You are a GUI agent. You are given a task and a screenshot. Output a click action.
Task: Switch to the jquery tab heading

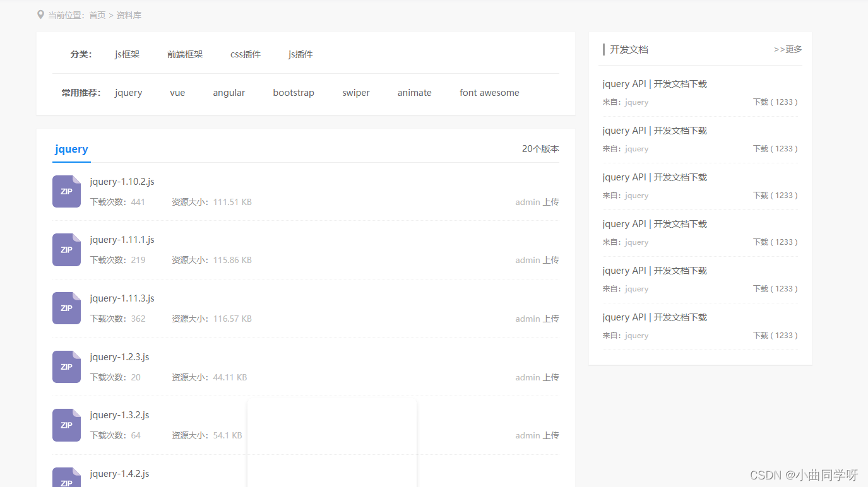coord(71,150)
